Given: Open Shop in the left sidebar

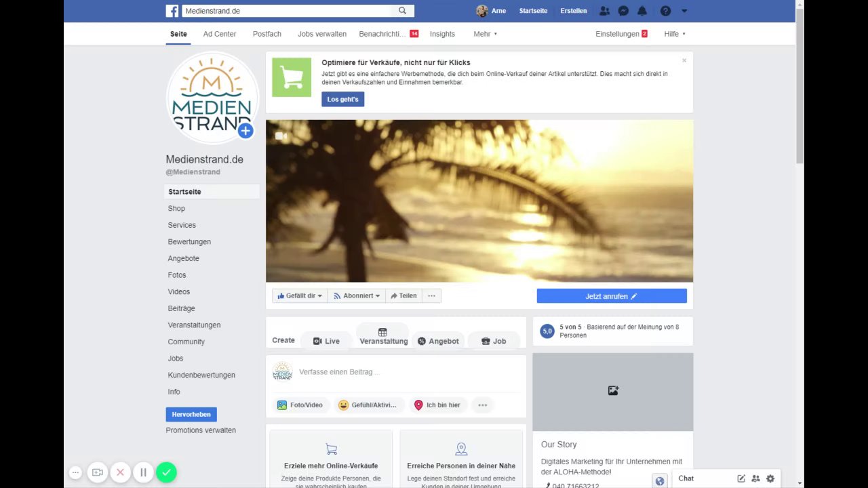Looking at the screenshot, I should tap(176, 209).
